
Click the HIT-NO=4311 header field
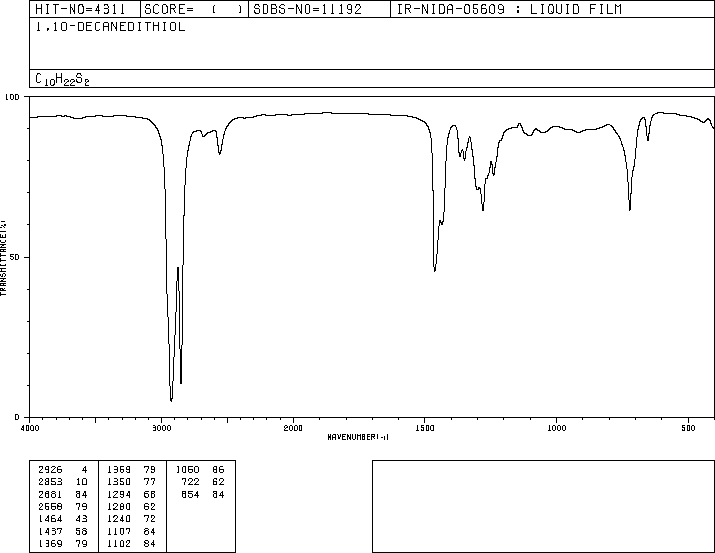85,9
